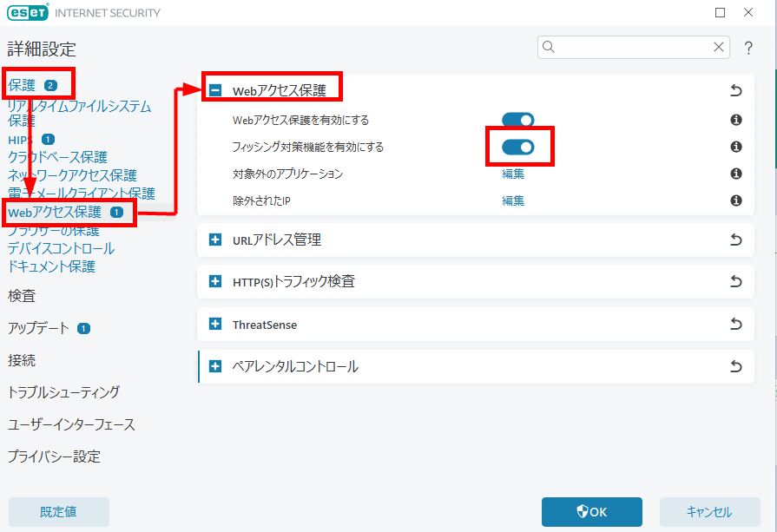The height and width of the screenshot is (532, 777).
Task: Expand the HTTP(S)トラフィック検査 section
Action: coord(215,282)
